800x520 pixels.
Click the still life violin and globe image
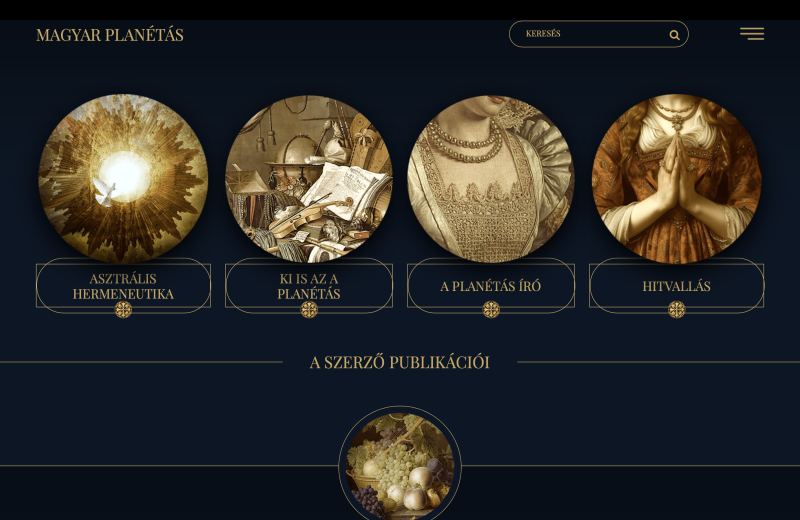309,179
